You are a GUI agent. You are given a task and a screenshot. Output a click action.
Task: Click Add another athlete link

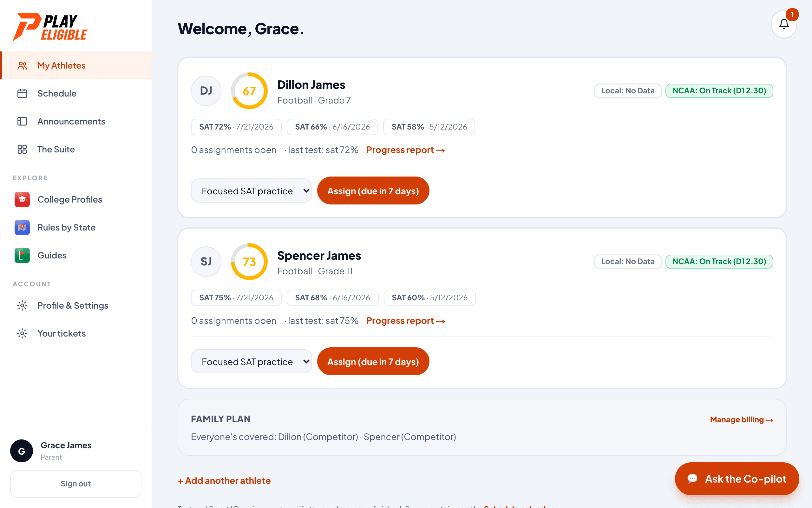[x=224, y=481]
